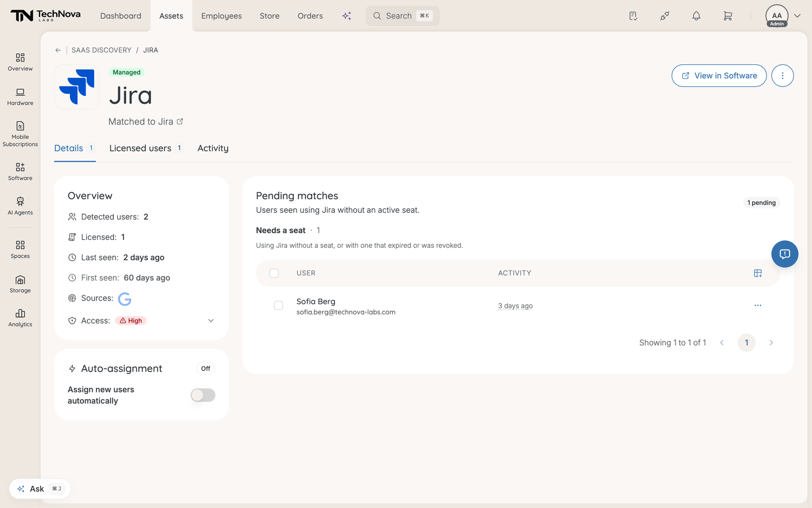Image resolution: width=812 pixels, height=508 pixels.
Task: Open the table column settings icon
Action: (758, 273)
